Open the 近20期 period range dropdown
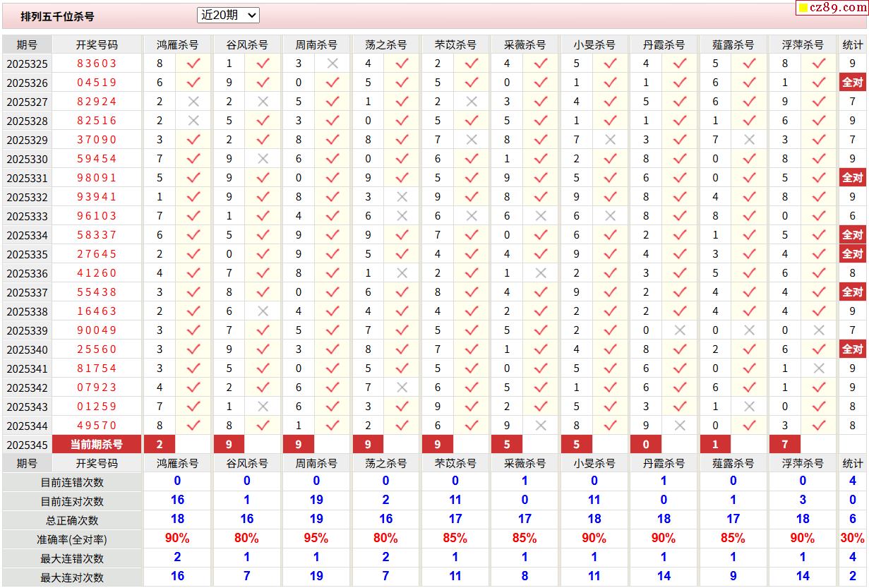 (228, 15)
